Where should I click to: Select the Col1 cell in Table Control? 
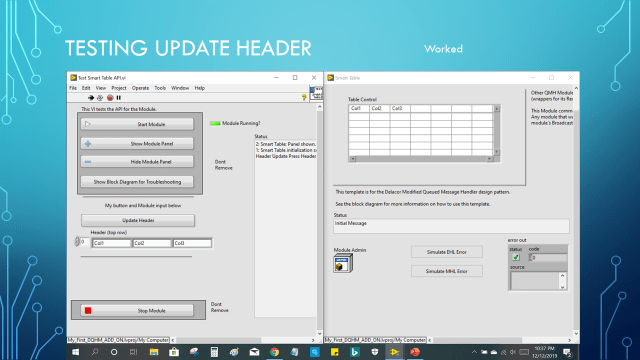[359, 109]
